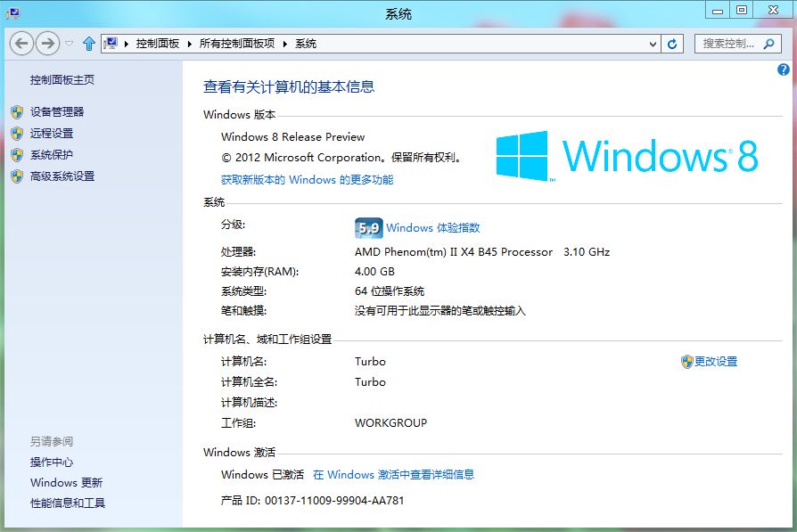Focus the 搜索控制面板 search box

click(727, 44)
